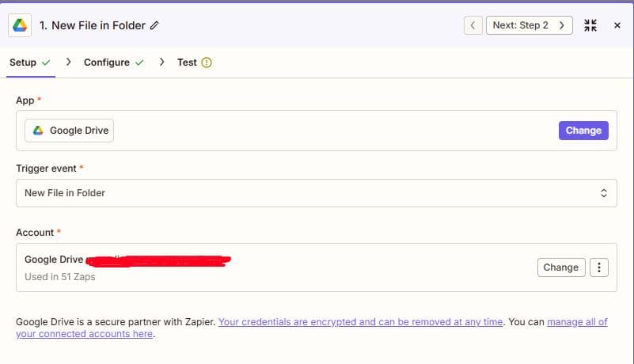This screenshot has width=634, height=364.
Task: Go to previous step with left chevron
Action: pos(473,25)
